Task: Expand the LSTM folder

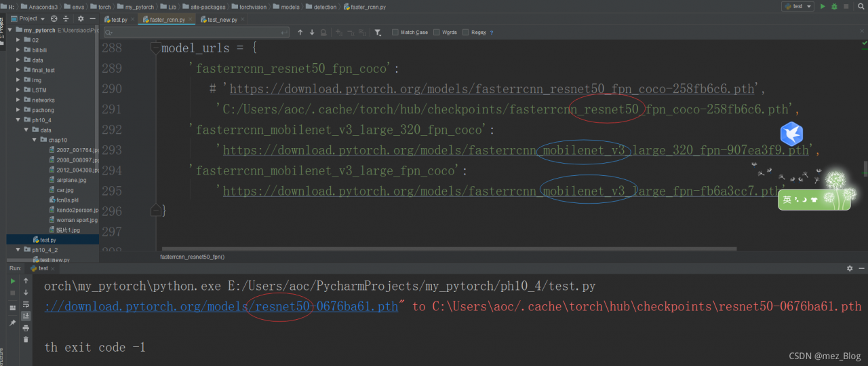Action: [x=18, y=90]
